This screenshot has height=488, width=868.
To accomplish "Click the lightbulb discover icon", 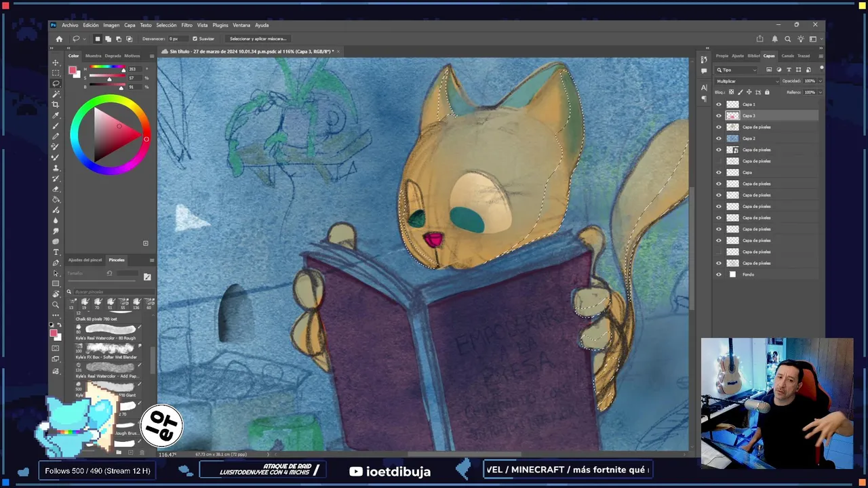I will point(801,39).
